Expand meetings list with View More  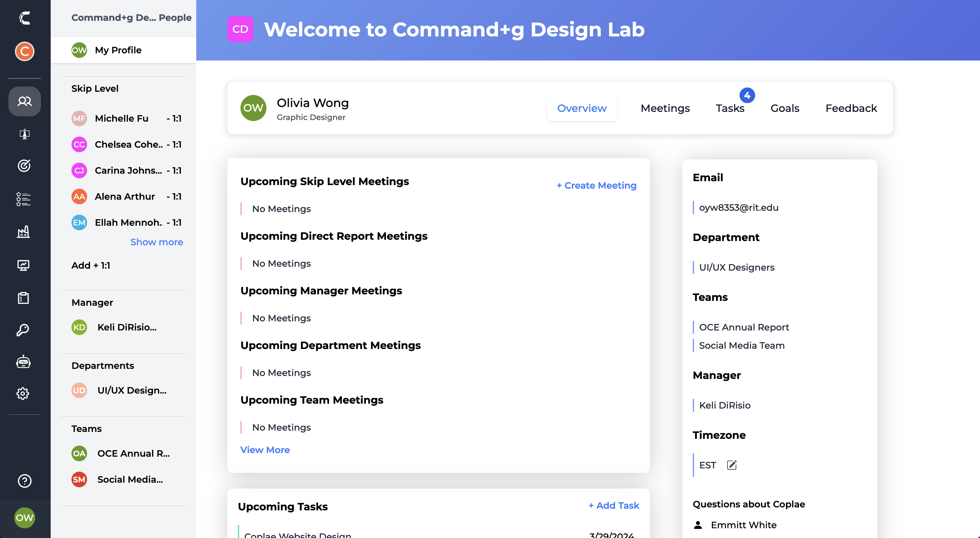click(x=265, y=450)
